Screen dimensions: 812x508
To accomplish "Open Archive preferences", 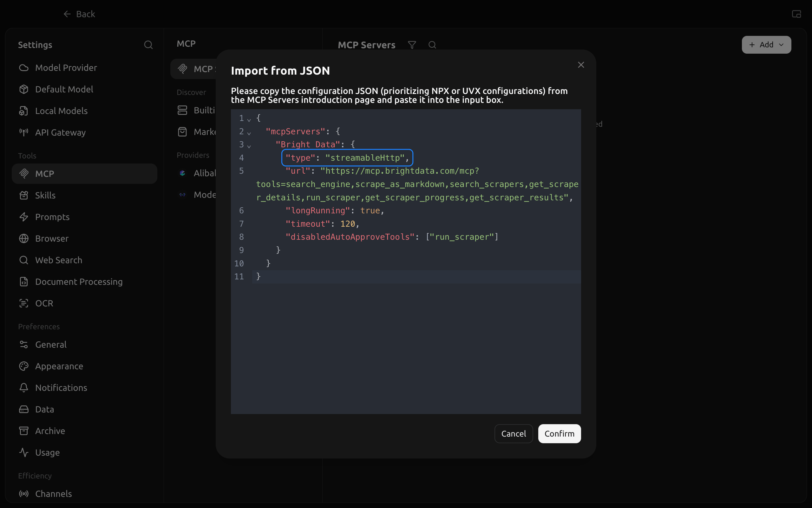I will [85, 431].
